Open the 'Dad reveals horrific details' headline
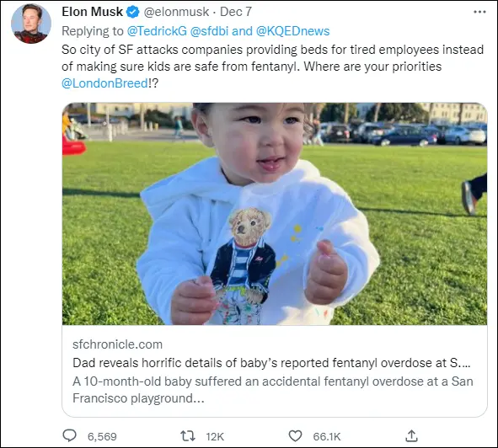This screenshot has height=448, width=498. point(271,363)
